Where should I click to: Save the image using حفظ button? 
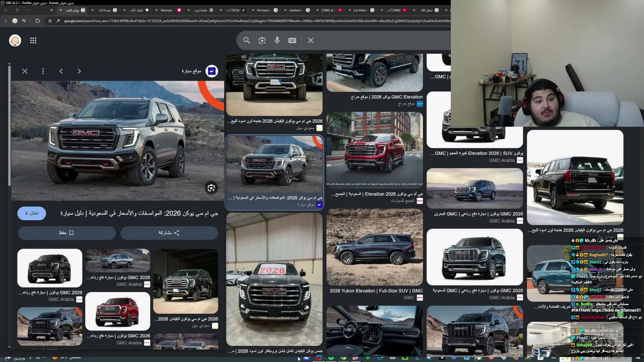(x=66, y=233)
